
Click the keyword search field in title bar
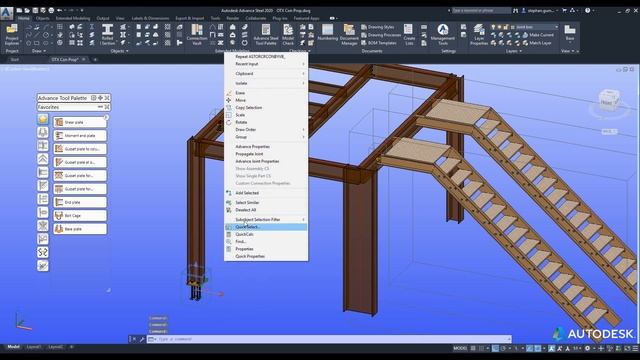[482, 10]
